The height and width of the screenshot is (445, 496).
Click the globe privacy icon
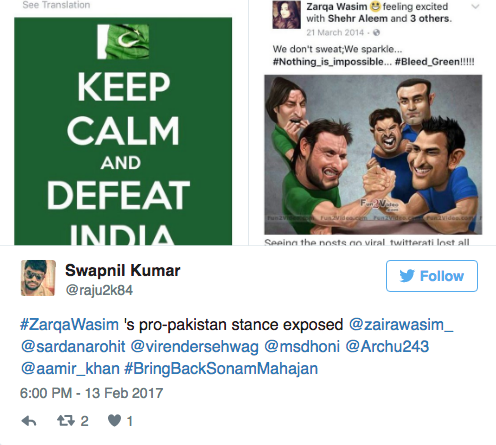pyautogui.click(x=376, y=32)
